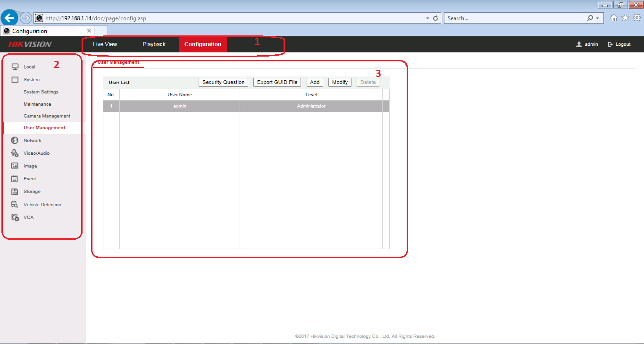This screenshot has height=344, width=644.
Task: Refresh the page using reload icon
Action: click(435, 18)
